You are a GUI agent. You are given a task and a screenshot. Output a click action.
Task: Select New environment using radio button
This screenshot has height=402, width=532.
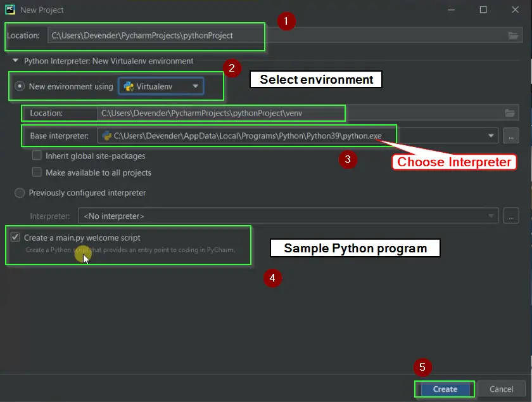pyautogui.click(x=20, y=86)
